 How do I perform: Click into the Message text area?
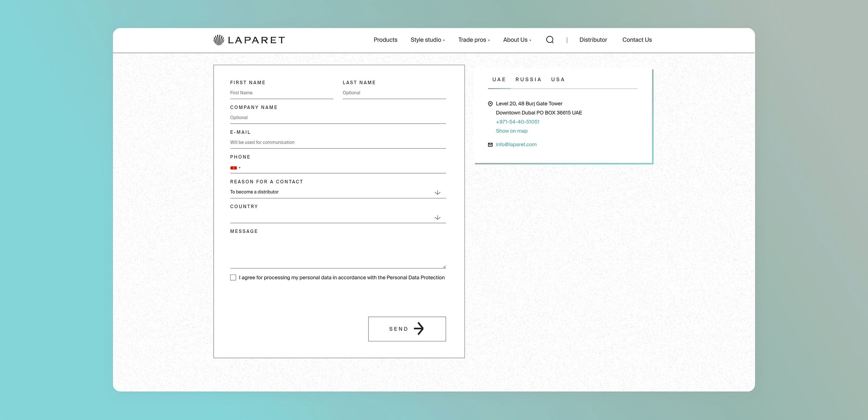337,251
